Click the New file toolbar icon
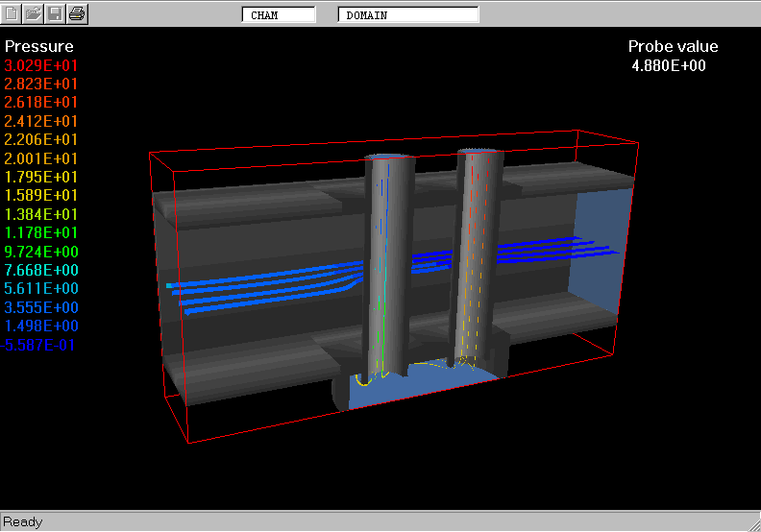This screenshot has width=761, height=532. 12,13
